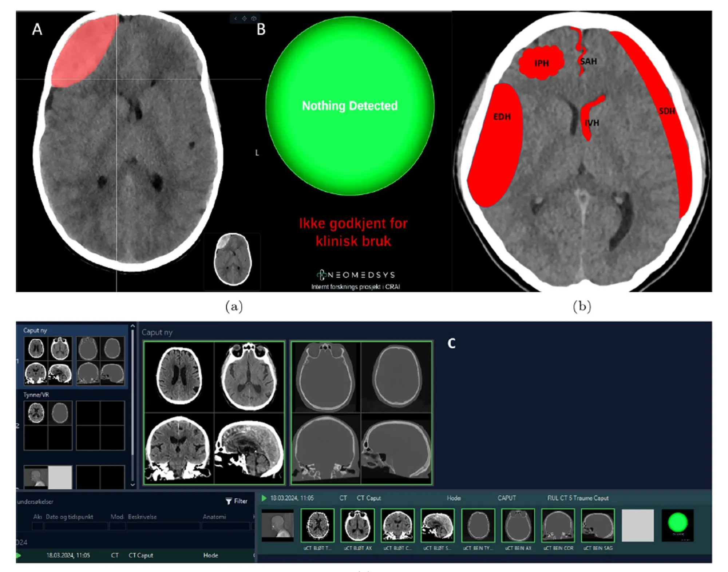Click the Caput ny label in sidebar
Screen dimensions: 728x572
(x=35, y=330)
